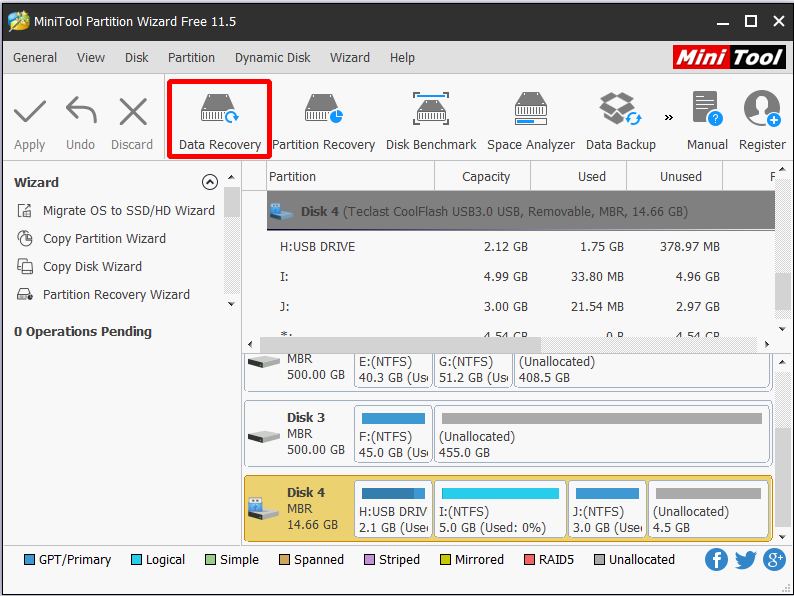Click the partition list scroll right arrow
Viewport: 794px width, 596px height.
[x=767, y=344]
